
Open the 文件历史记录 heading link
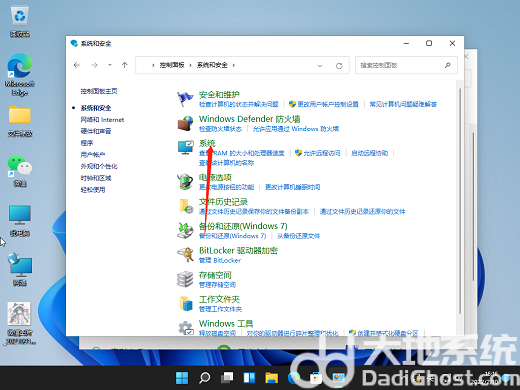coord(223,202)
